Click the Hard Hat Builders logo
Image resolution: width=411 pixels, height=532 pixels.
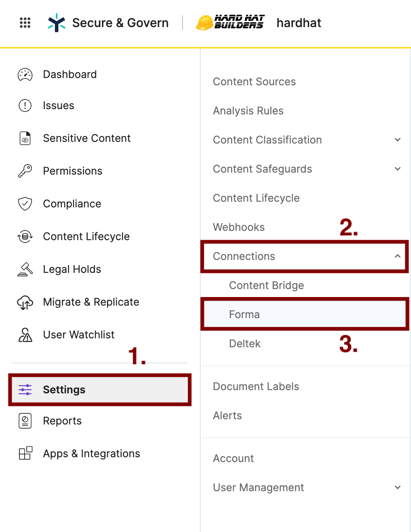(230, 23)
